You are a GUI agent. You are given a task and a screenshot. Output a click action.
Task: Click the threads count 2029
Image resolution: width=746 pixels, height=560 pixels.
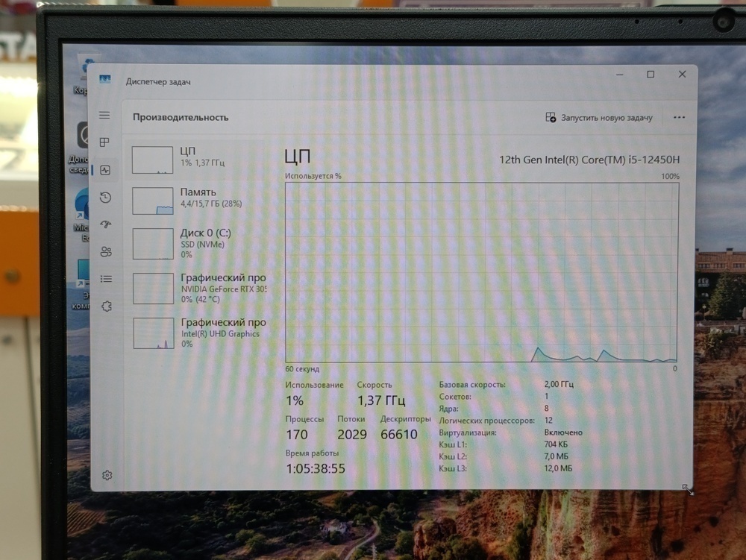(x=352, y=435)
